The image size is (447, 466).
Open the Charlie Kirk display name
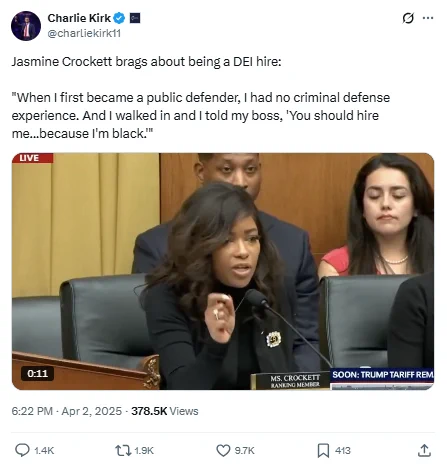tap(79, 18)
